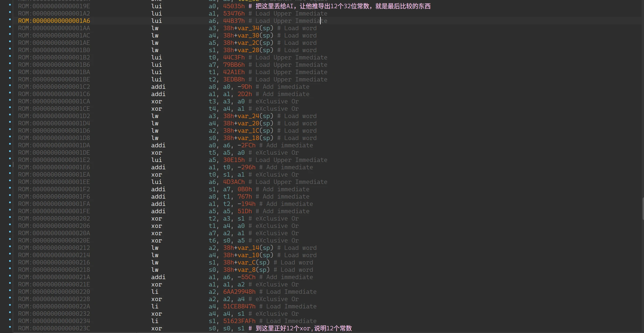Click the breakpoint dot at address 1EE
The width and height of the screenshot is (644, 333).
[x=10, y=180]
